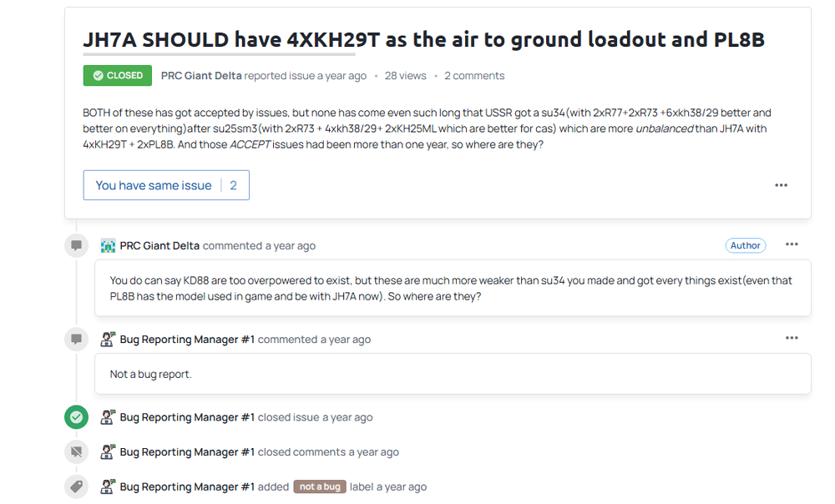The image size is (835, 504).
Task: Click manager avatar in added label event
Action: coord(108,487)
